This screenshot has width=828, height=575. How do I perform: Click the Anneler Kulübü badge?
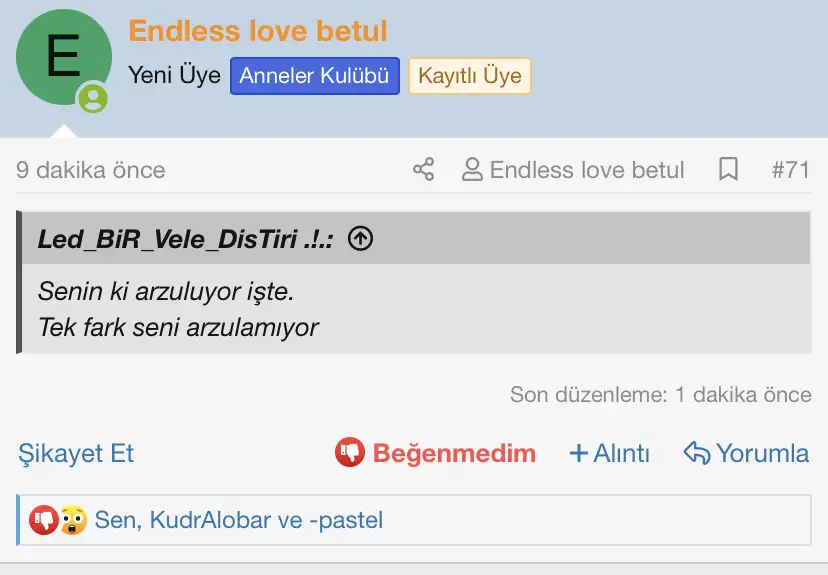pos(314,76)
